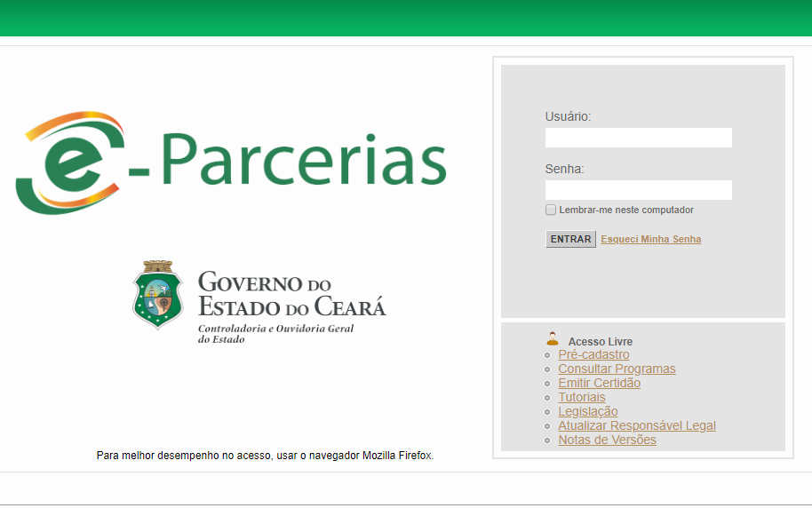Click the "Lembrar-me neste computador" label text
This screenshot has width=812, height=508.
625,210
